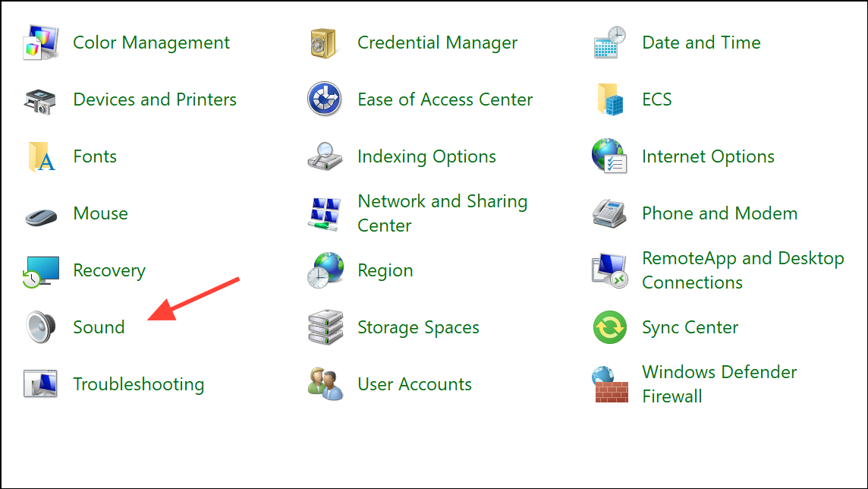The image size is (868, 489).
Task: Open the Date and Time icon
Action: (610, 43)
